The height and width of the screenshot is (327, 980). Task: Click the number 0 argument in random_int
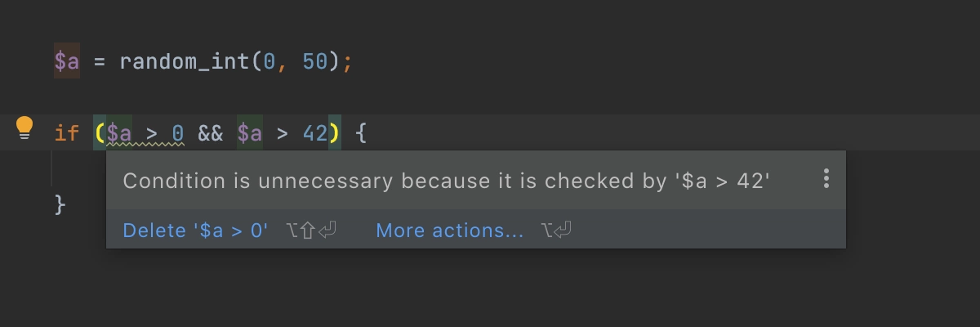pyautogui.click(x=269, y=61)
